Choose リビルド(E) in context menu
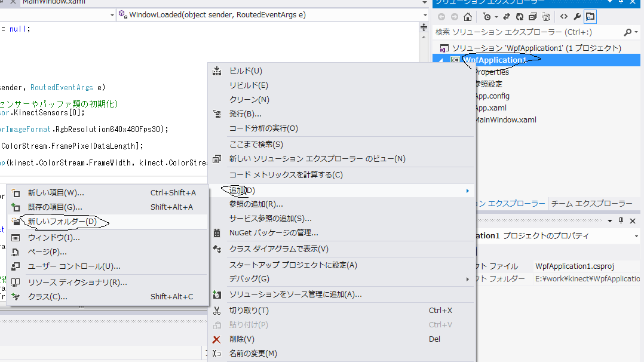 point(342,85)
